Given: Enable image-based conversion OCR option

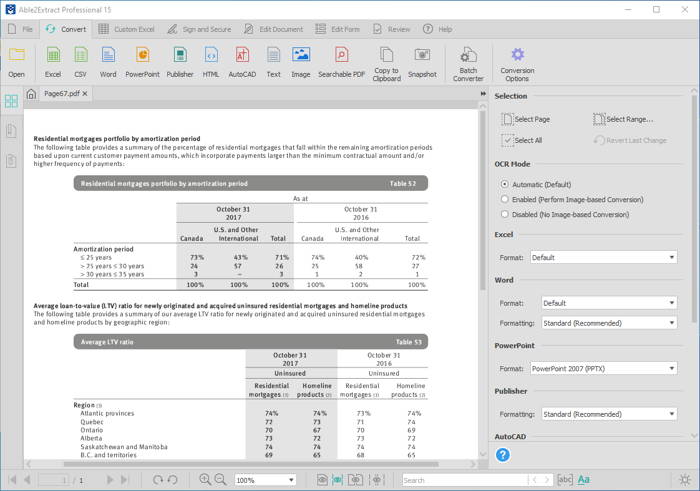Looking at the screenshot, I should pyautogui.click(x=504, y=199).
